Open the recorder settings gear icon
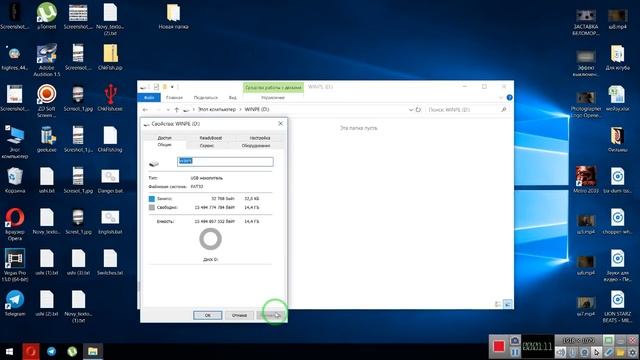Image resolution: width=640 pixels, height=360 pixels. point(633,352)
